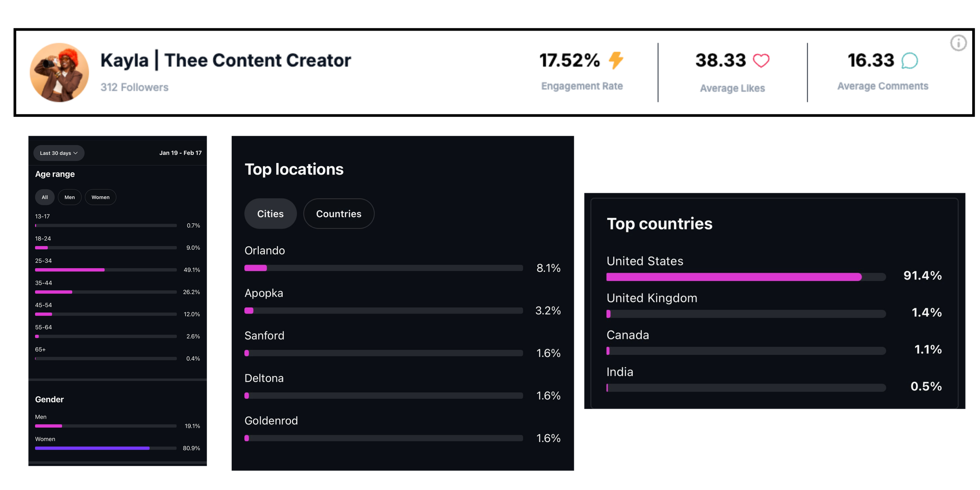This screenshot has height=490, width=980.
Task: Click the speech bubble comments icon
Action: point(909,61)
